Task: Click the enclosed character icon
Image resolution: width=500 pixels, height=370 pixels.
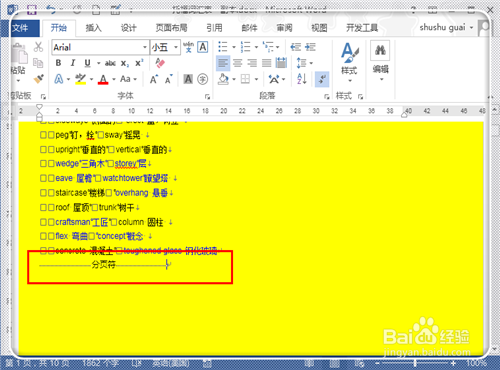Action: tap(203, 79)
